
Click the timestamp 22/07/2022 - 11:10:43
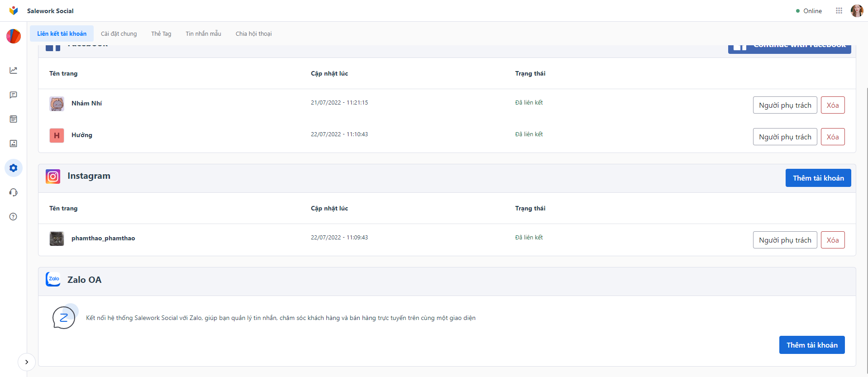click(x=339, y=134)
